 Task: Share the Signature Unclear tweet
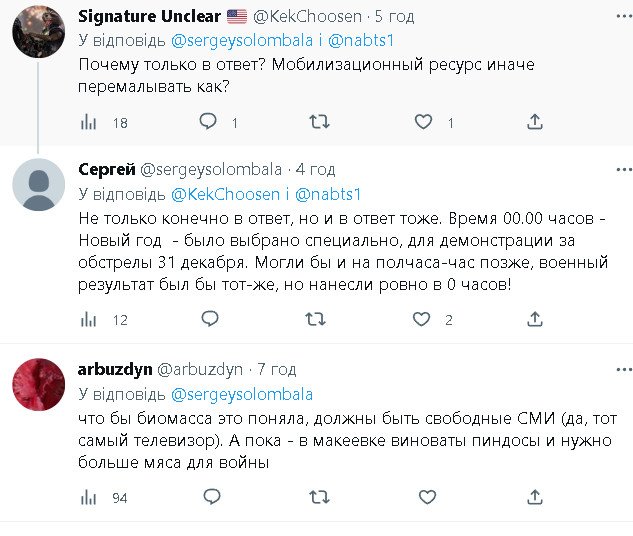click(535, 122)
